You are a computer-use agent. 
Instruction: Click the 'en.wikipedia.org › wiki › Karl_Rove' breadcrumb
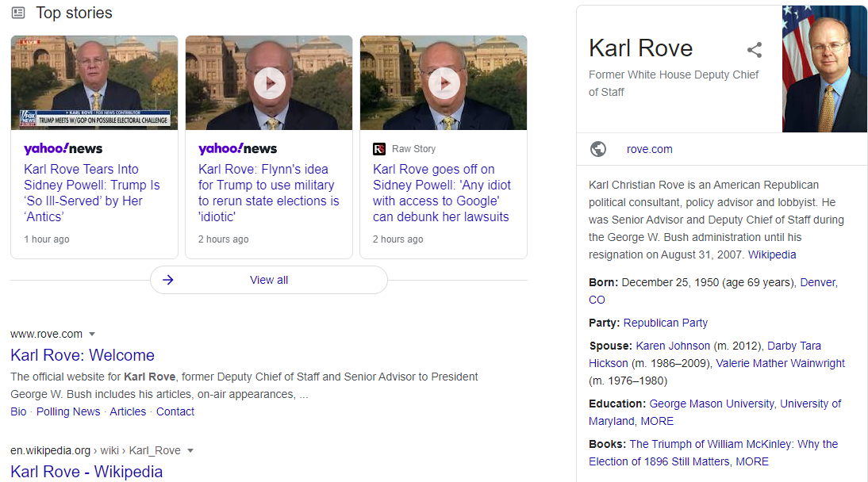(x=95, y=450)
